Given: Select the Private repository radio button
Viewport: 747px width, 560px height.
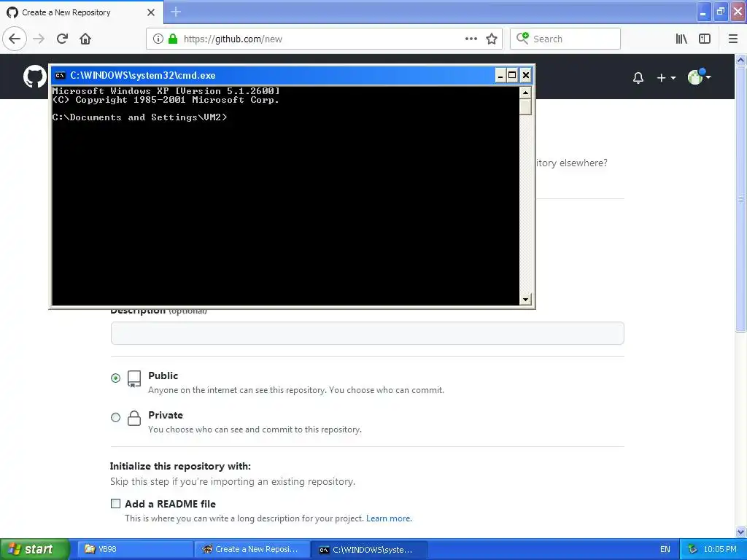Looking at the screenshot, I should (x=115, y=418).
